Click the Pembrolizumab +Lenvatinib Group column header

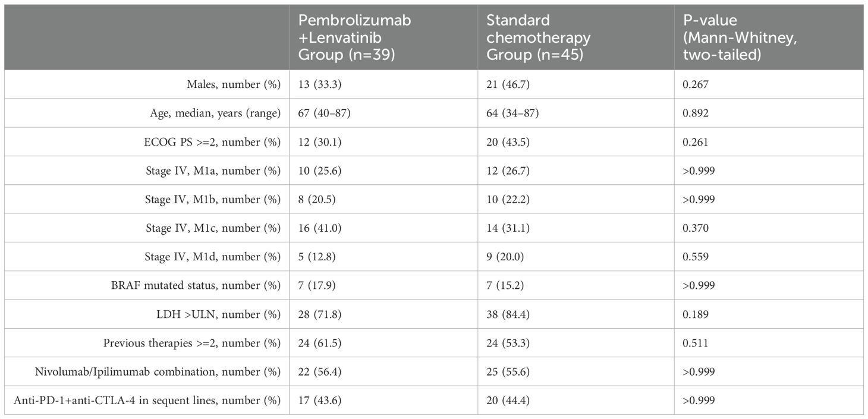354,37
